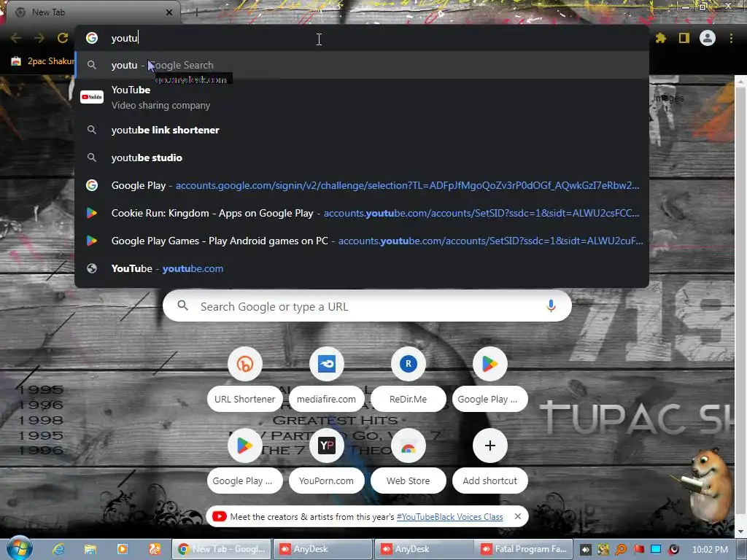The image size is (747, 560).
Task: Click the browser Forward arrow
Action: pos(39,38)
